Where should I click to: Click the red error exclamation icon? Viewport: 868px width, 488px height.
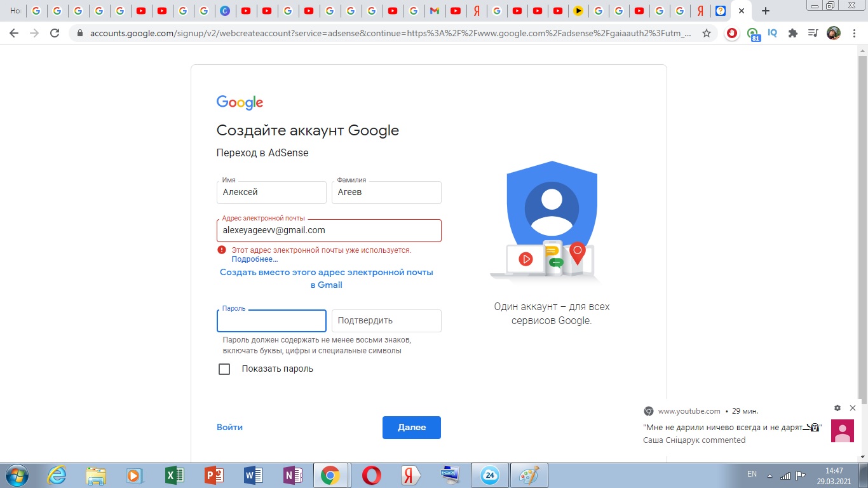(x=221, y=250)
